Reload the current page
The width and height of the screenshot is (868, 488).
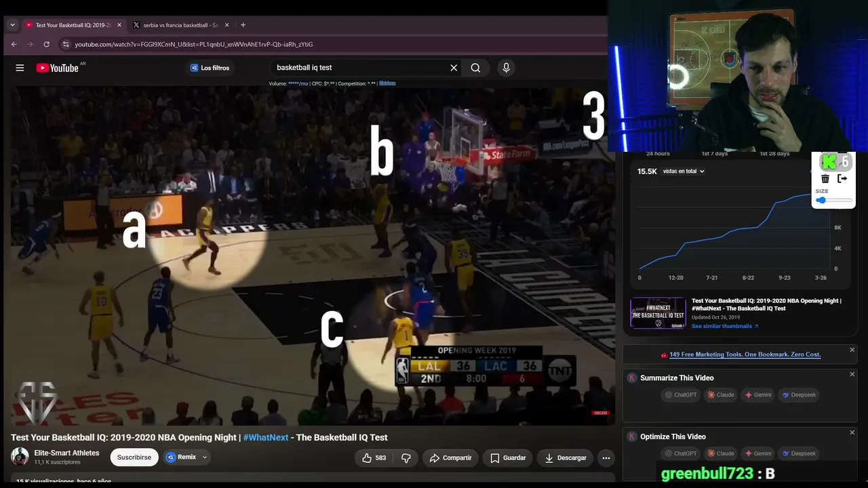(x=46, y=44)
